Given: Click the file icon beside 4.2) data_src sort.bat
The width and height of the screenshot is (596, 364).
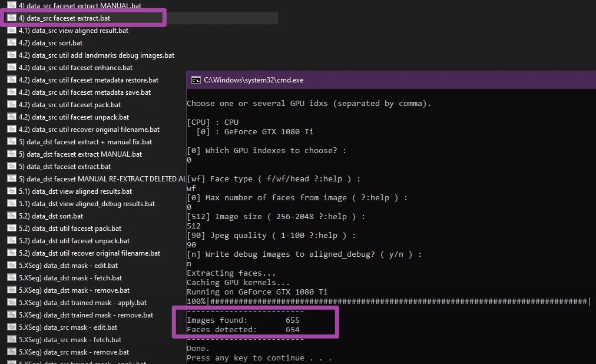Looking at the screenshot, I should [12, 43].
